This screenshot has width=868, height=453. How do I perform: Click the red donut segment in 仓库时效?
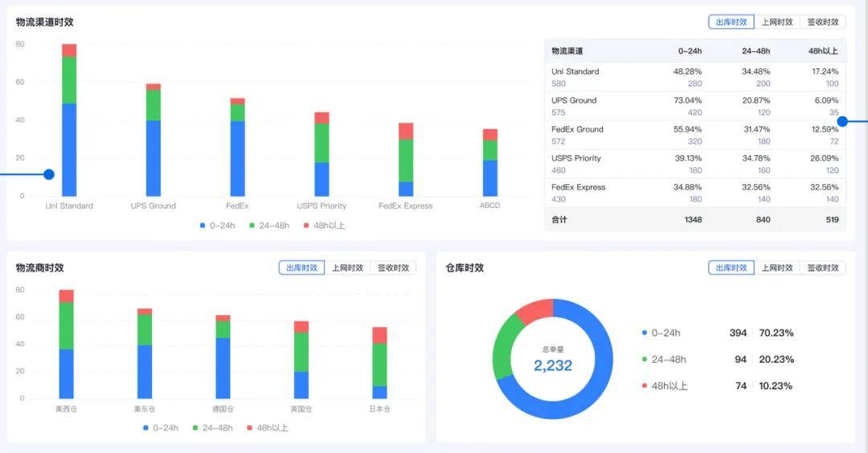point(536,310)
